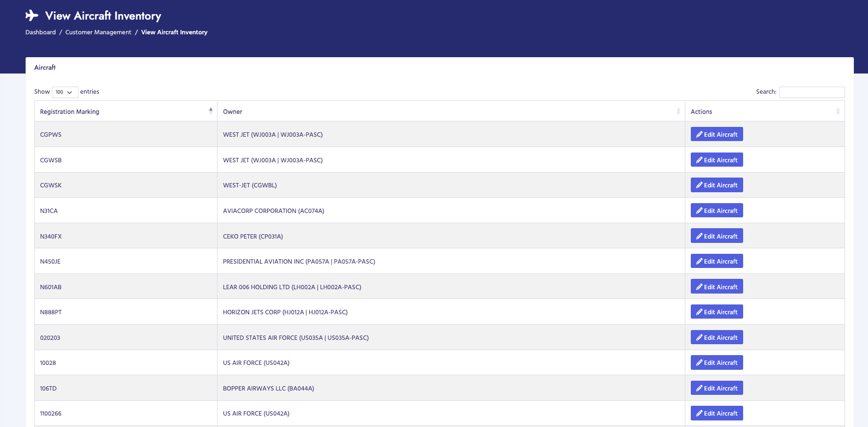This screenshot has height=427, width=868.
Task: Open the Show entries dropdown
Action: [x=64, y=92]
